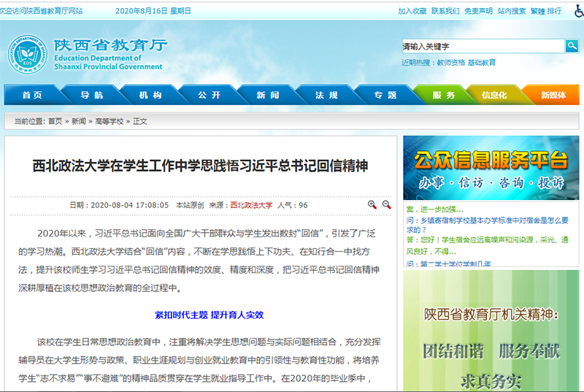Select the 新闻 navigation tab
Screen dimensions: 584x392
(x=268, y=96)
